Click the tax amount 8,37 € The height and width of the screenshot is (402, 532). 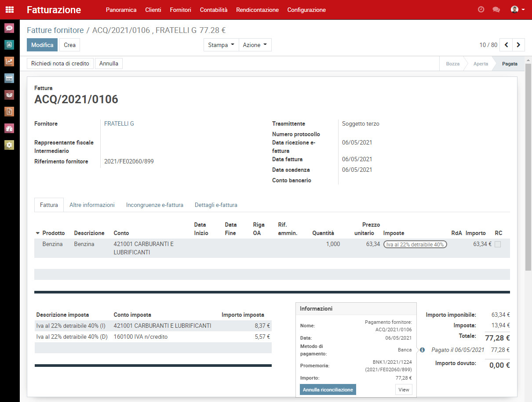click(x=262, y=326)
